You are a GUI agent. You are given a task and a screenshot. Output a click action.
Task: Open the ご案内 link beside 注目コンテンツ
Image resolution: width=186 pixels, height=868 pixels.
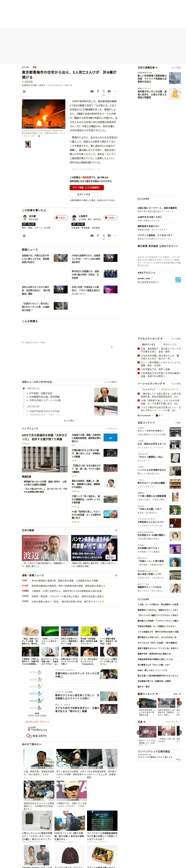(178, 423)
